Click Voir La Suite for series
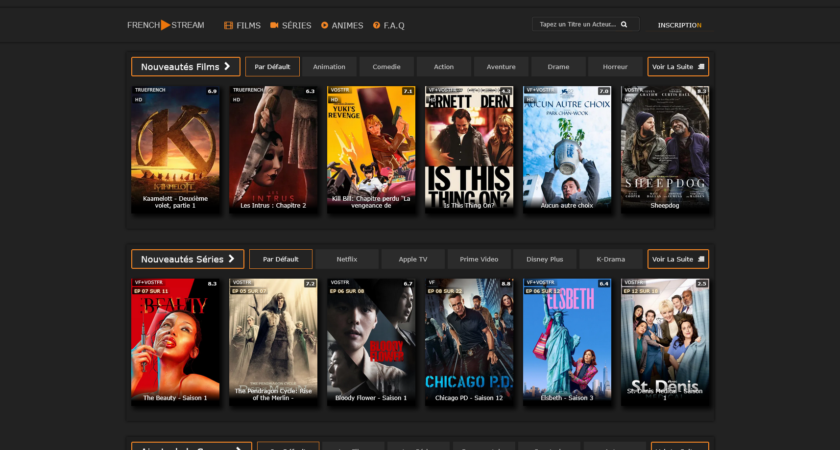The height and width of the screenshot is (450, 840). [678, 259]
